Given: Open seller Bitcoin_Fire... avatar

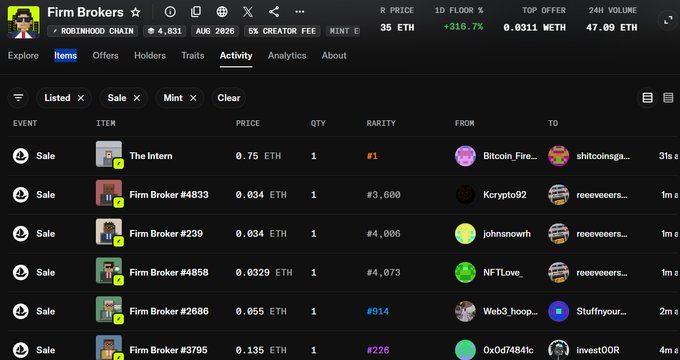Looking at the screenshot, I should coord(465,156).
